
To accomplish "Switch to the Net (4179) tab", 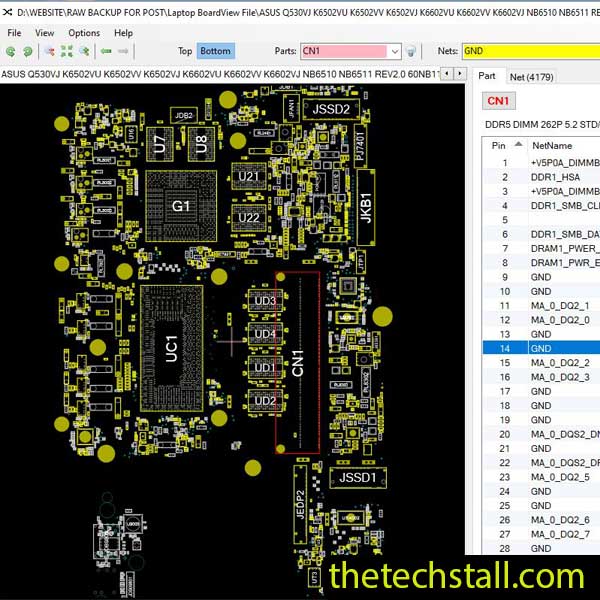I will [x=532, y=77].
